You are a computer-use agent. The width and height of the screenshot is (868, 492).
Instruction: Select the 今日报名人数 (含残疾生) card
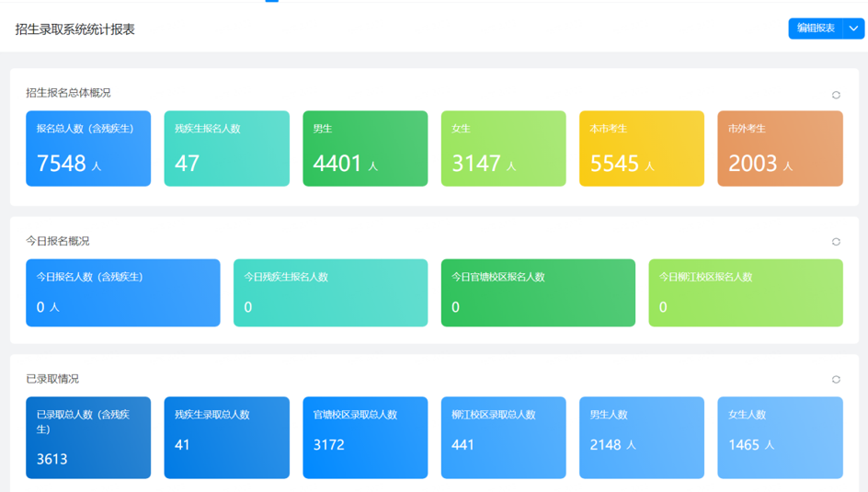123,292
